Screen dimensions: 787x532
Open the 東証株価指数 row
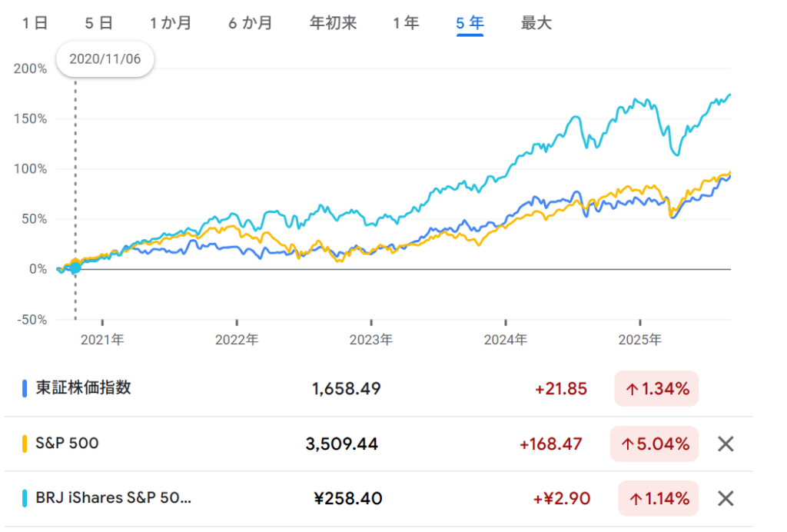[x=83, y=388]
